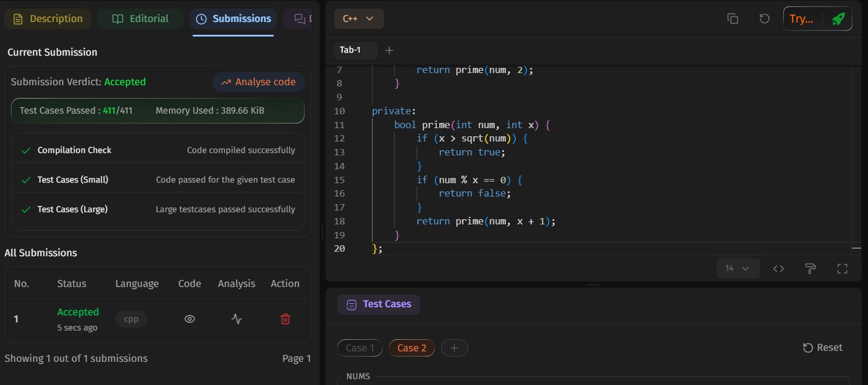
Task: Open the font size 14 dropdown
Action: tap(737, 268)
